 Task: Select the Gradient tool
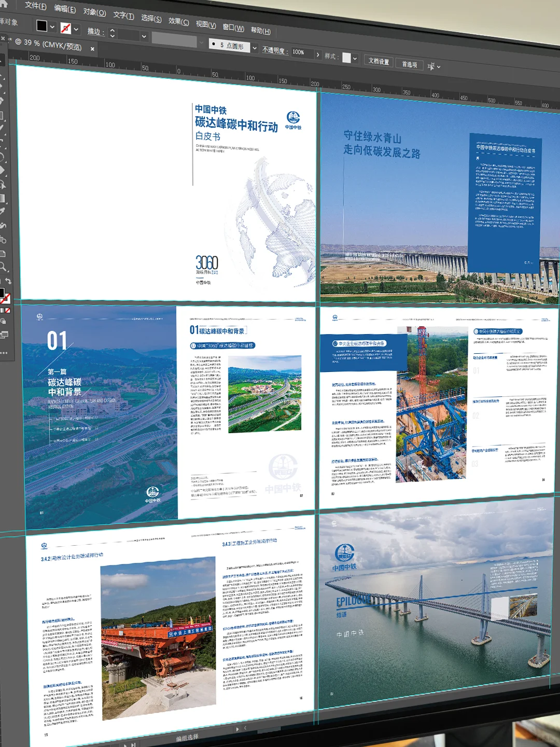[x=2, y=198]
